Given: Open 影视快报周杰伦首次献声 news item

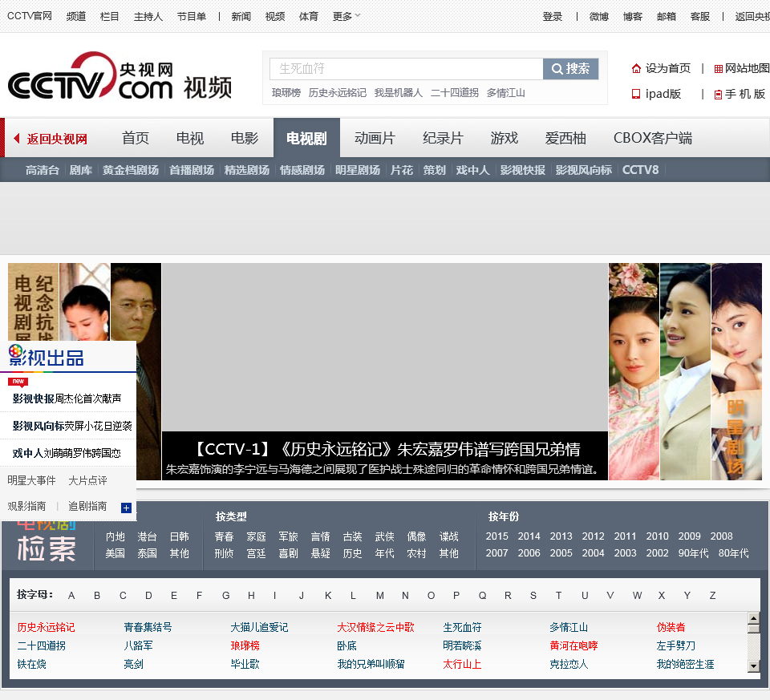Looking at the screenshot, I should point(67,399).
